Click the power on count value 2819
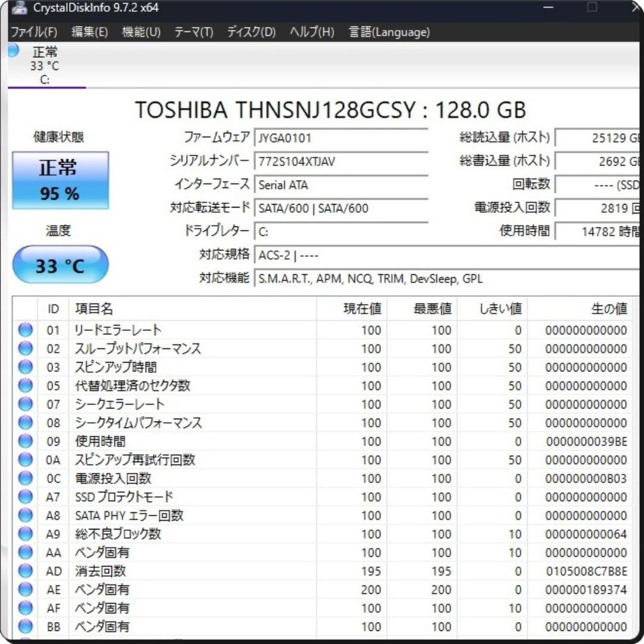 [597, 208]
